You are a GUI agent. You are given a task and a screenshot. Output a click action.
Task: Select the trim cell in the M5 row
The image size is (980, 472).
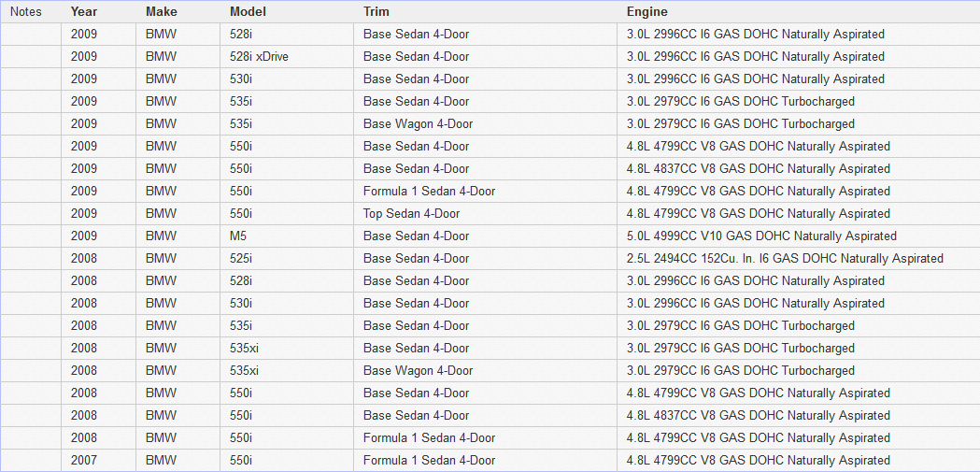point(416,236)
